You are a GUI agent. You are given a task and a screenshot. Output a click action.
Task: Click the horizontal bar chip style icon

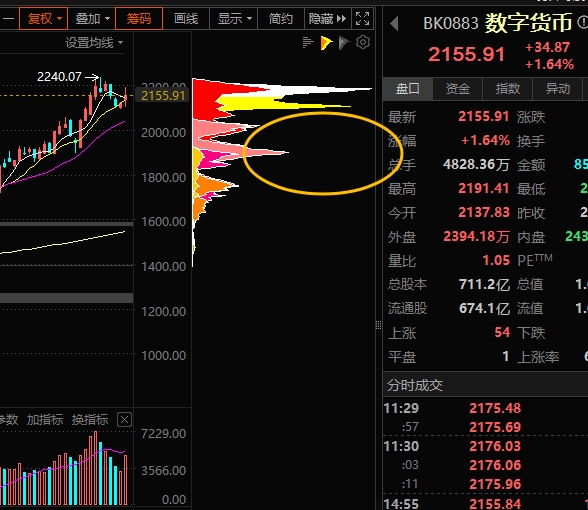pyautogui.click(x=308, y=43)
